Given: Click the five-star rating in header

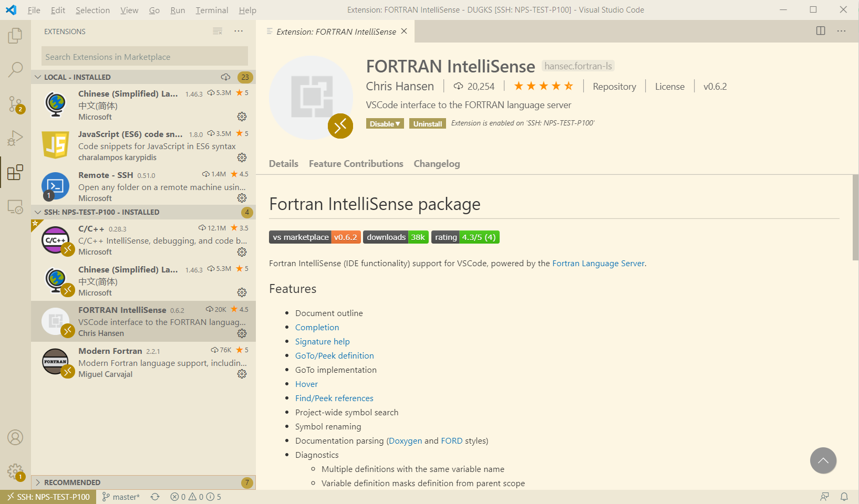Looking at the screenshot, I should click(x=543, y=86).
